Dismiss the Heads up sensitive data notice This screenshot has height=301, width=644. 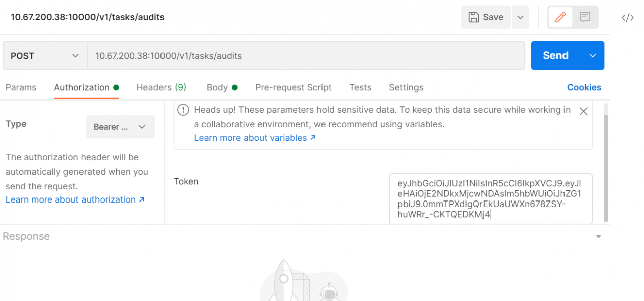point(583,112)
